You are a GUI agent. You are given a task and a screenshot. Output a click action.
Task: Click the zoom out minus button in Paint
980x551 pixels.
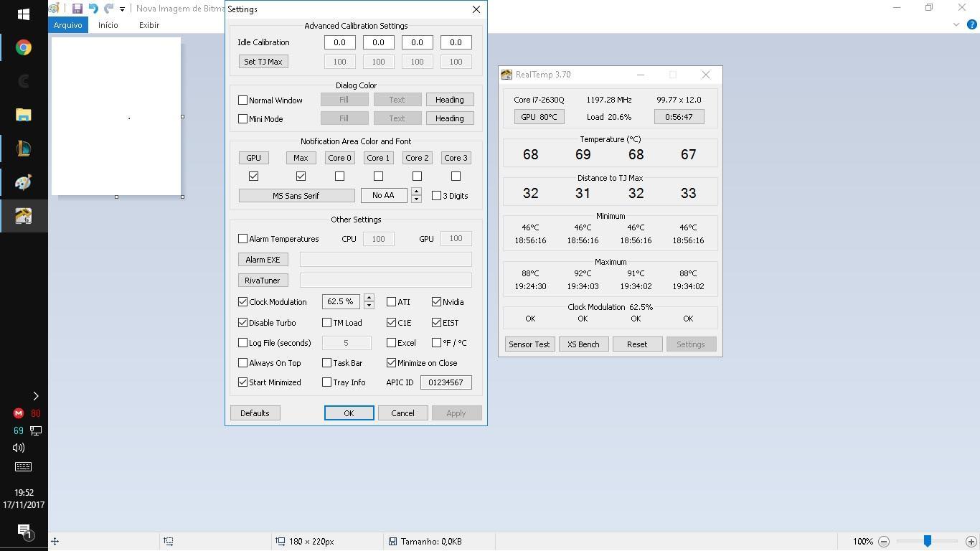[884, 542]
